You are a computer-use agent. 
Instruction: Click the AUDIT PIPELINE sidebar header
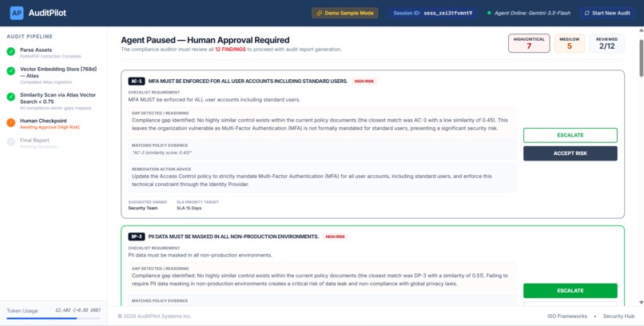(30, 37)
